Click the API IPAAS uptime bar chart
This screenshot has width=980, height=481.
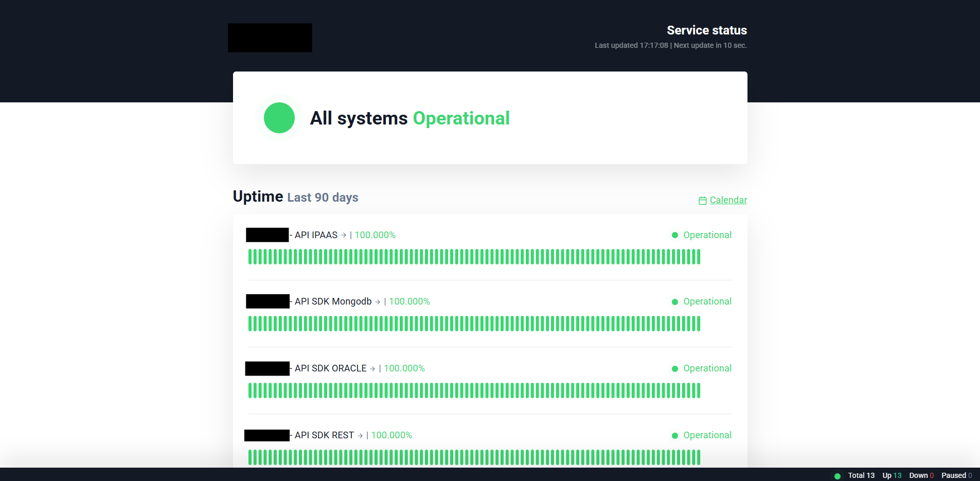point(474,257)
